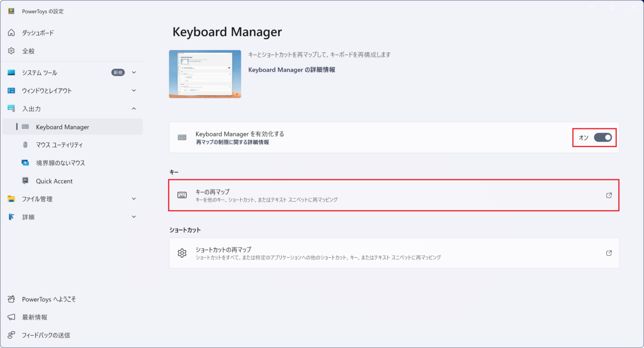Screen dimensions: 644x348
Task: Expand the 詳細 section chevron
Action: pos(134,217)
